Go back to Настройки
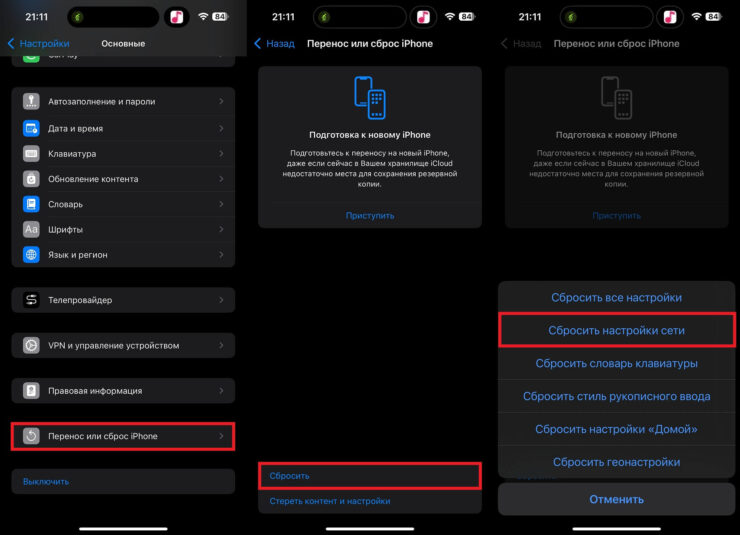 [38, 44]
